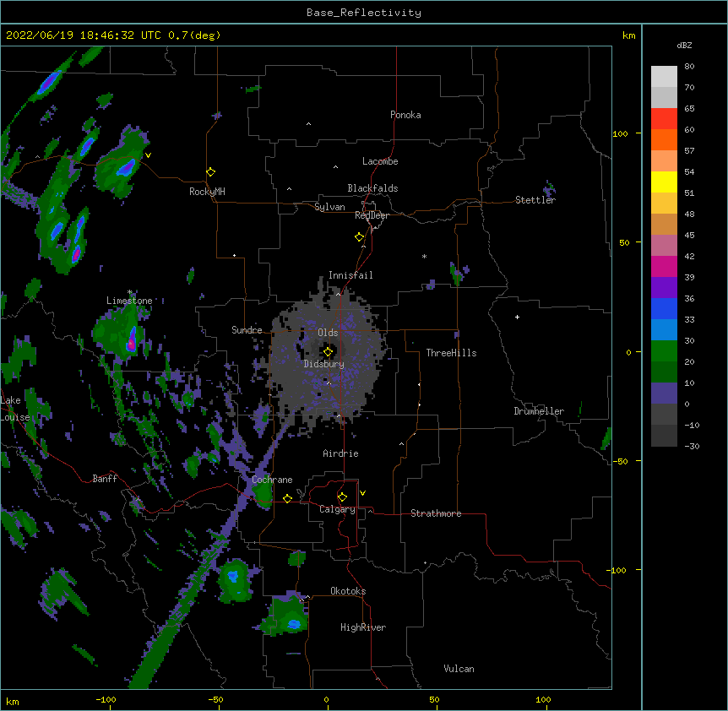Click the white plus marker north of Drumheller
Screen dimensions: 728x711
point(517,317)
